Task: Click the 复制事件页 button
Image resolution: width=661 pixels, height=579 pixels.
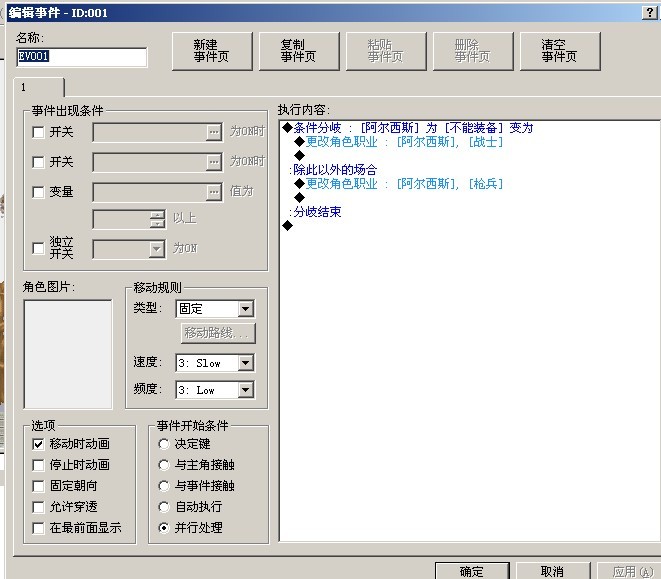Action: click(x=299, y=51)
